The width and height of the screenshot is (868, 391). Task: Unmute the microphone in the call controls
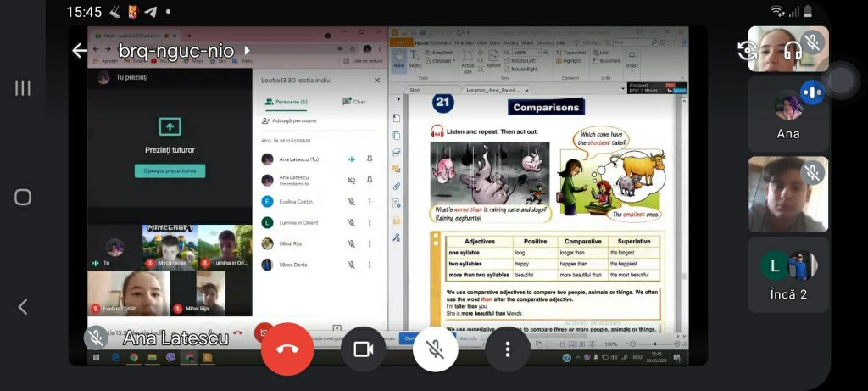(x=436, y=349)
